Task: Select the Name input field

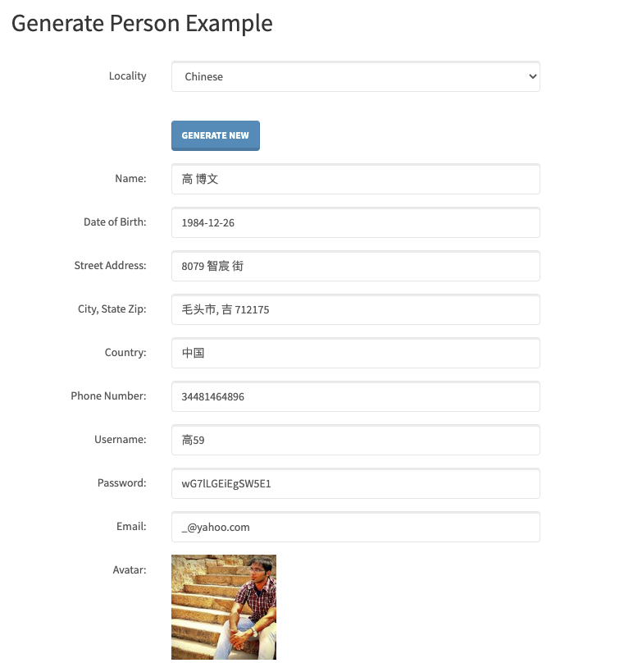Action: pyautogui.click(x=356, y=179)
